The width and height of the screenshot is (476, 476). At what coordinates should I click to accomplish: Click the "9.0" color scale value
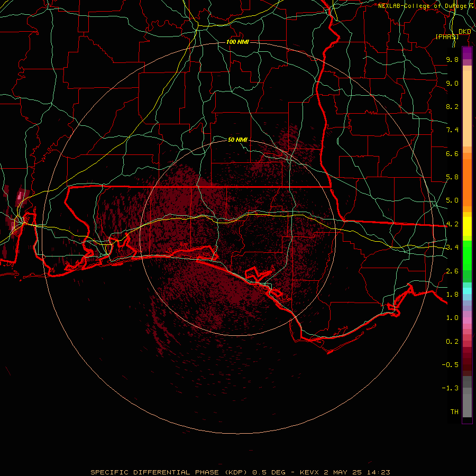452,83
